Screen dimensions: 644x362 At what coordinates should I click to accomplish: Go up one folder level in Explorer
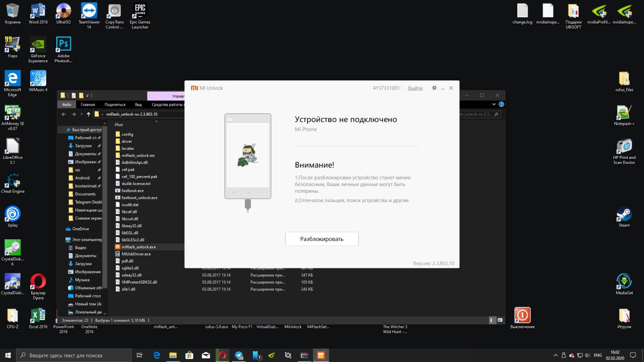[x=89, y=114]
